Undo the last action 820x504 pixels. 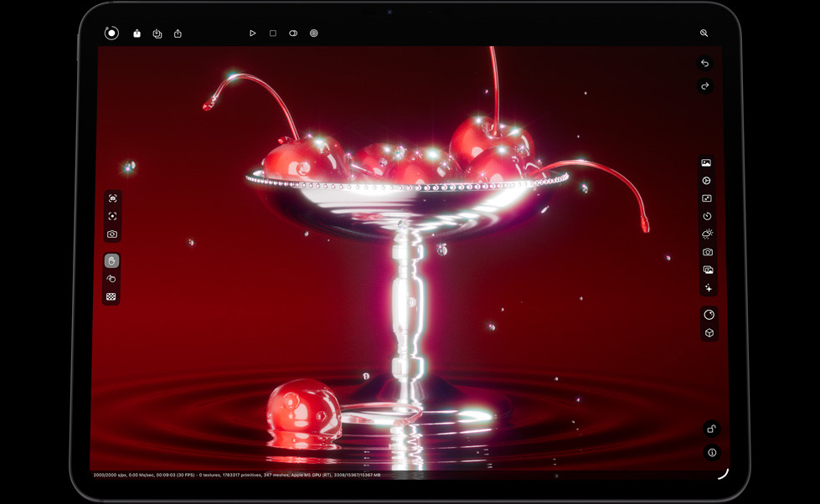[705, 64]
